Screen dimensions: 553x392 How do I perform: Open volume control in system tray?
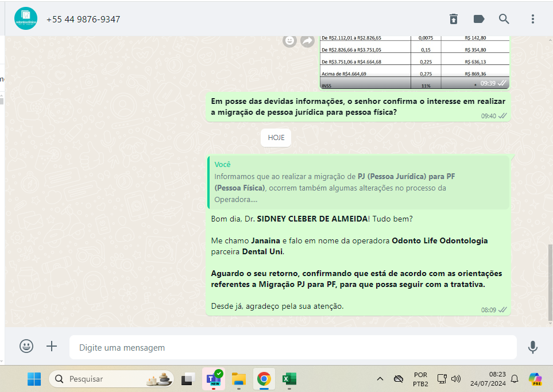click(455, 379)
